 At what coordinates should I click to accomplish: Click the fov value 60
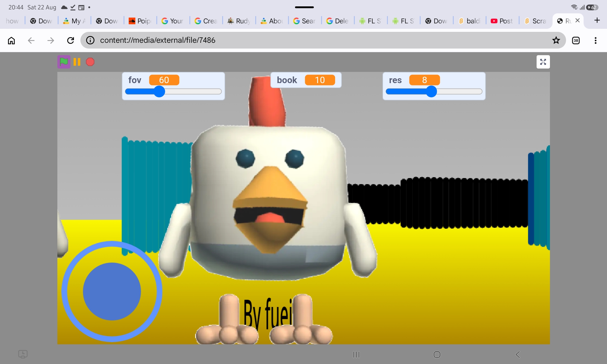click(x=164, y=80)
